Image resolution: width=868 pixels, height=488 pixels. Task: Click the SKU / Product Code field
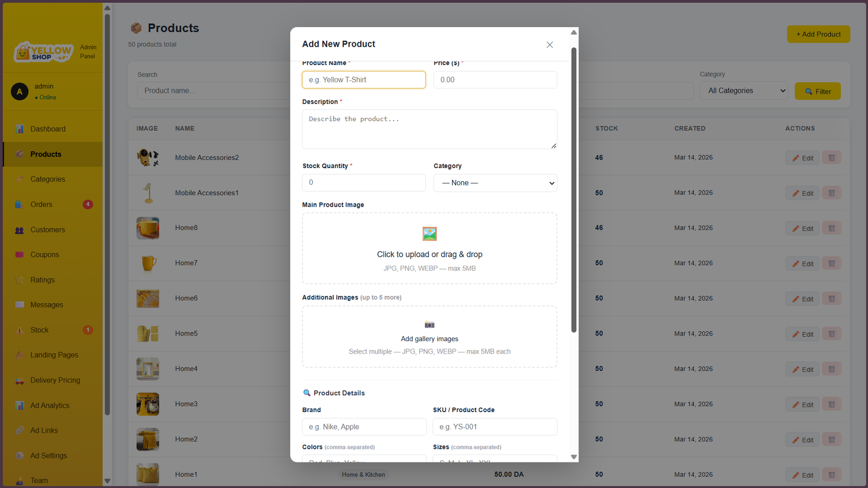click(495, 427)
